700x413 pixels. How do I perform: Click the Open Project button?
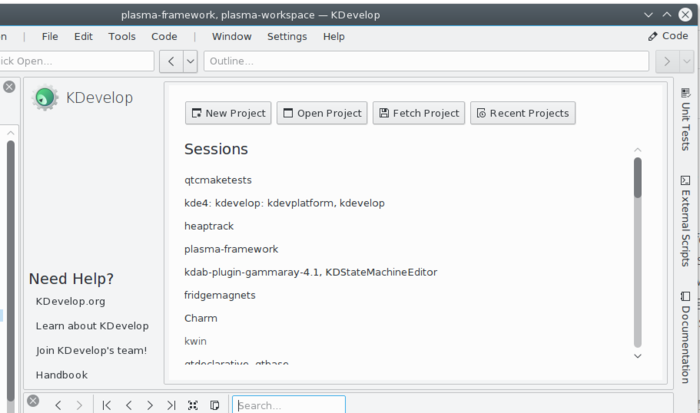coord(322,113)
